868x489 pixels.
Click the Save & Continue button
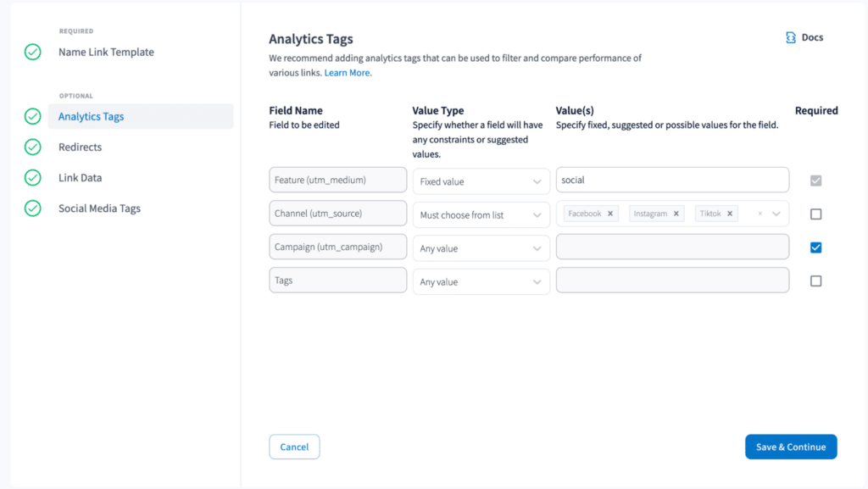point(790,447)
